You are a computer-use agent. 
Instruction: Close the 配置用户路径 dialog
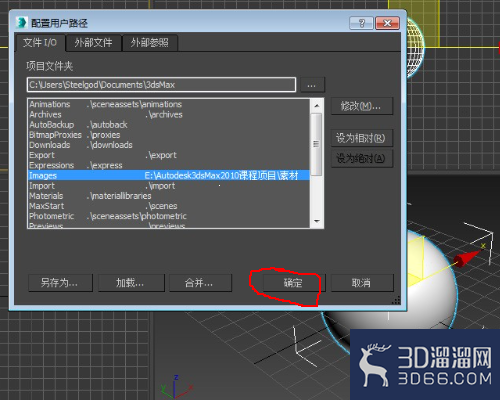387,23
